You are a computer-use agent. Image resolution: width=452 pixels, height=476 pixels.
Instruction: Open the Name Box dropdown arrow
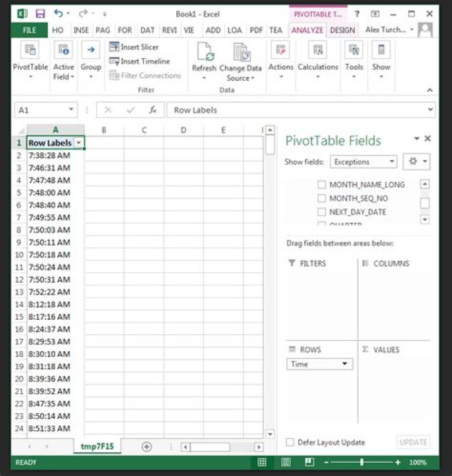(71, 109)
